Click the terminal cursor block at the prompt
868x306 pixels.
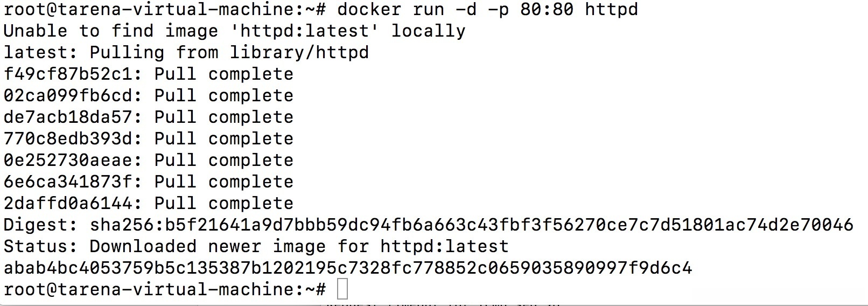[x=342, y=289]
